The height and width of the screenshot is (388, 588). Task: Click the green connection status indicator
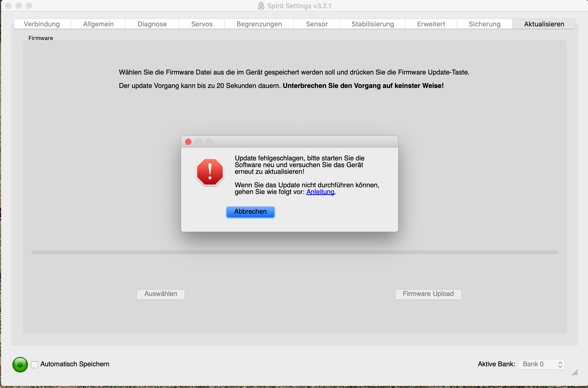(20, 364)
